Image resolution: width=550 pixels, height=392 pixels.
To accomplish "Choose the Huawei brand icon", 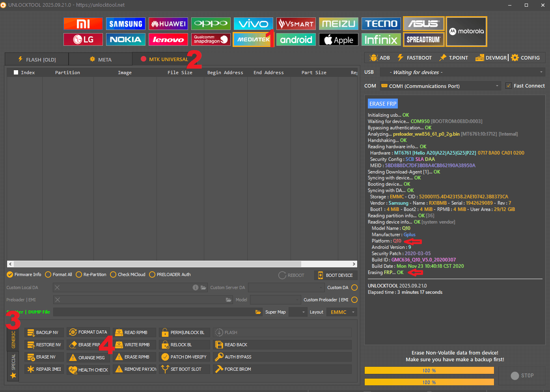I will tap(168, 24).
